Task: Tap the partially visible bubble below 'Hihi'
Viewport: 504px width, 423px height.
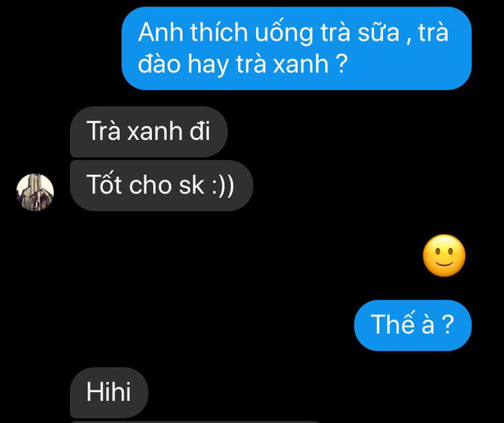Action: tap(193, 421)
